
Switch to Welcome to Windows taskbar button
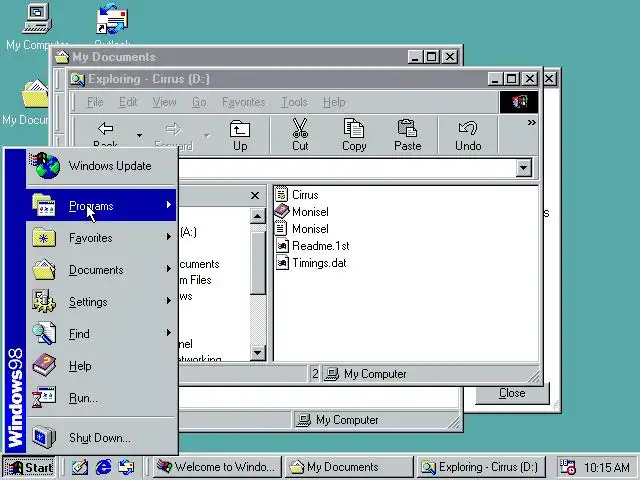[x=217, y=467]
